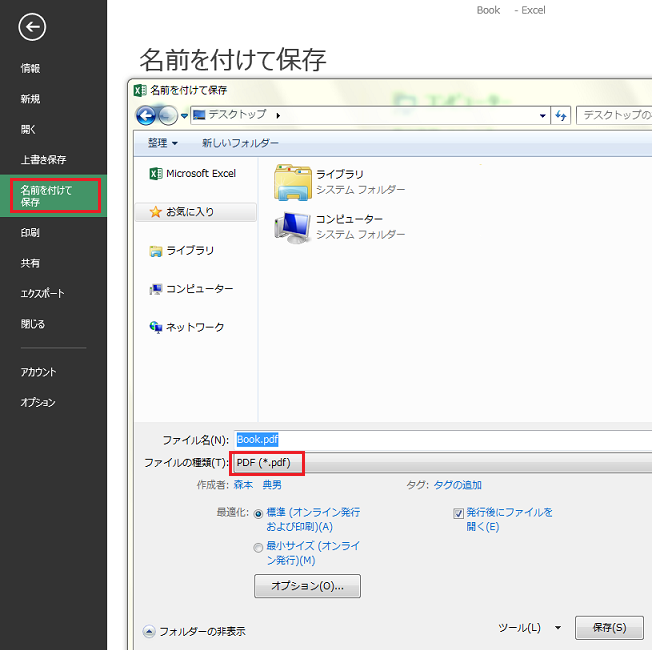Viewport: 652px width, 650px height.
Task: Open the 整理 dropdown menu
Action: tap(163, 143)
